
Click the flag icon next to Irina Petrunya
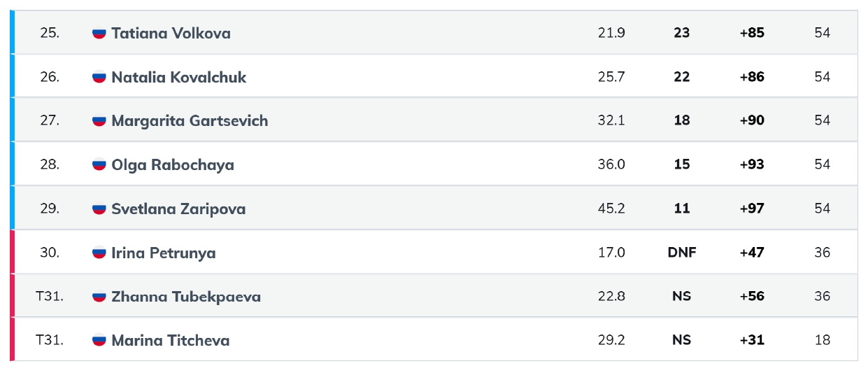99,253
